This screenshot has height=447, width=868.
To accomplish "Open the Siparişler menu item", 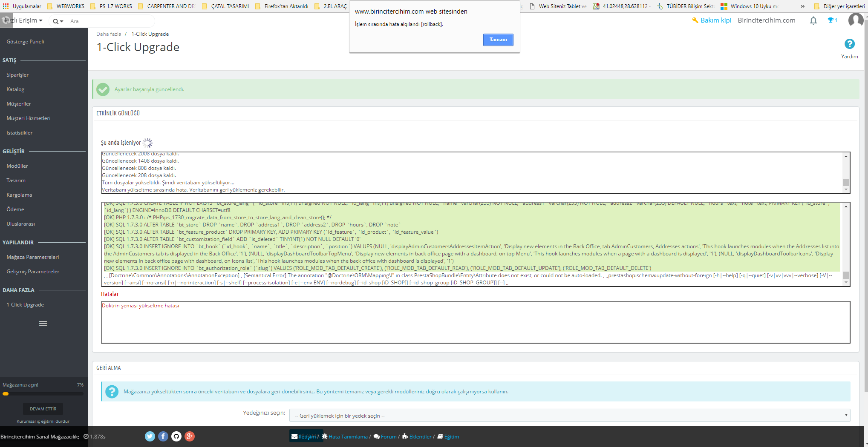I will click(17, 75).
